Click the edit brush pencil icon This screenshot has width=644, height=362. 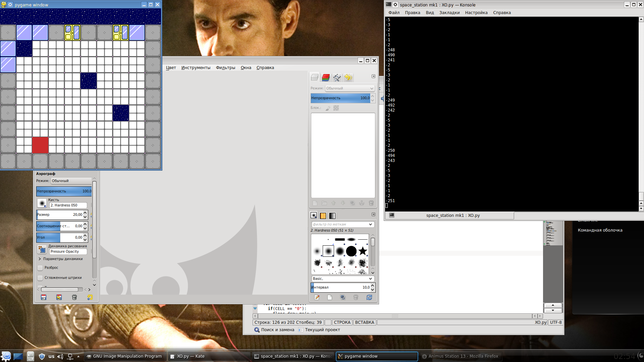coord(317,297)
